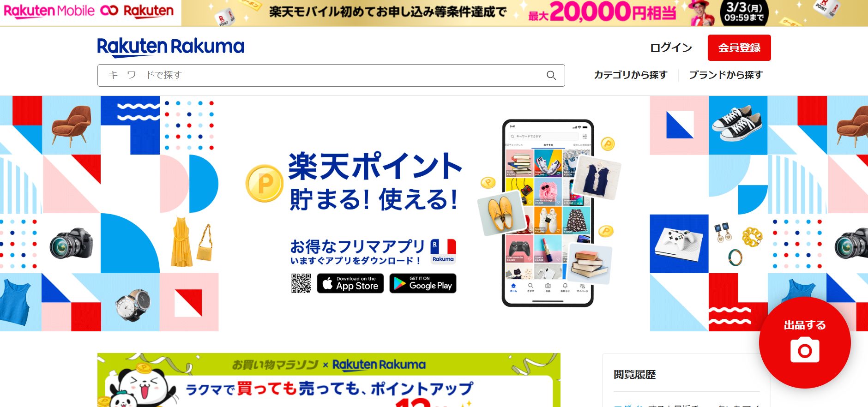Open ブランドから探す menu
This screenshot has height=407, width=868.
pos(726,75)
